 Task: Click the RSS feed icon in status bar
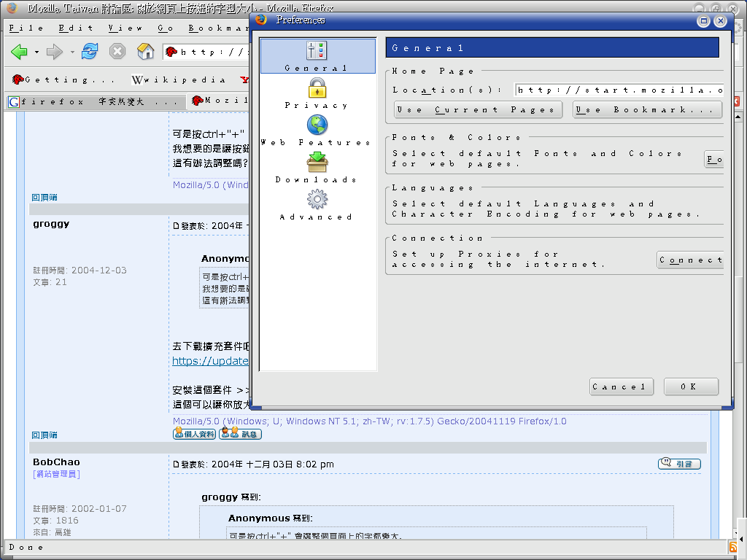click(x=732, y=547)
